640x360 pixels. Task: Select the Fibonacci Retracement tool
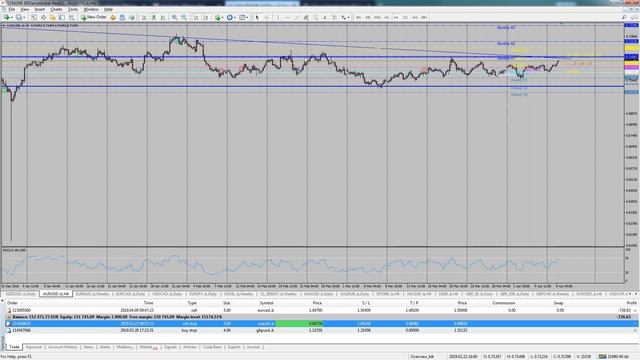tap(316, 18)
